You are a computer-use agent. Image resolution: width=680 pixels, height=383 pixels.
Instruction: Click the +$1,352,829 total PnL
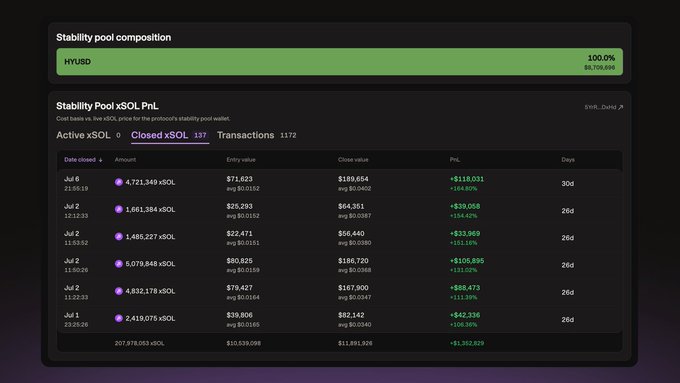tap(467, 343)
